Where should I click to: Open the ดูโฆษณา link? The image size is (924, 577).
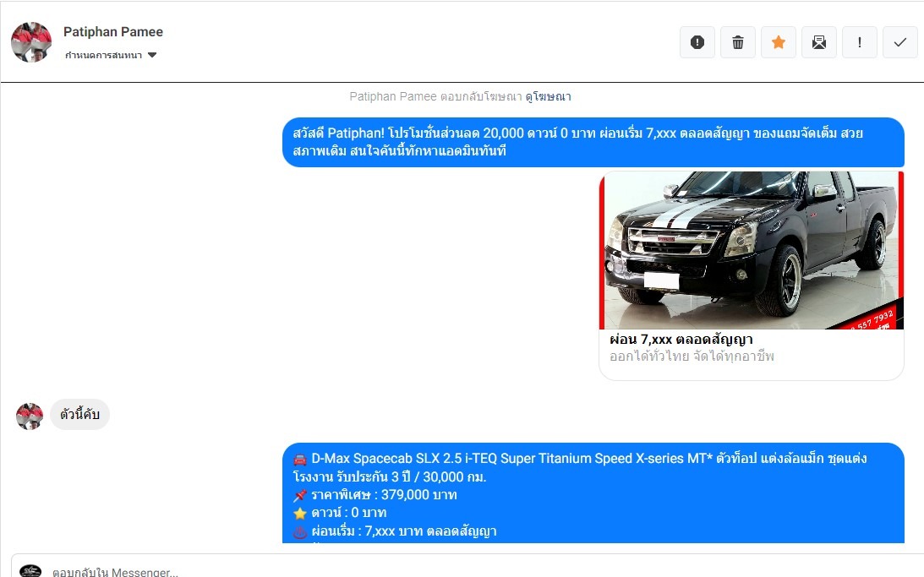[548, 96]
